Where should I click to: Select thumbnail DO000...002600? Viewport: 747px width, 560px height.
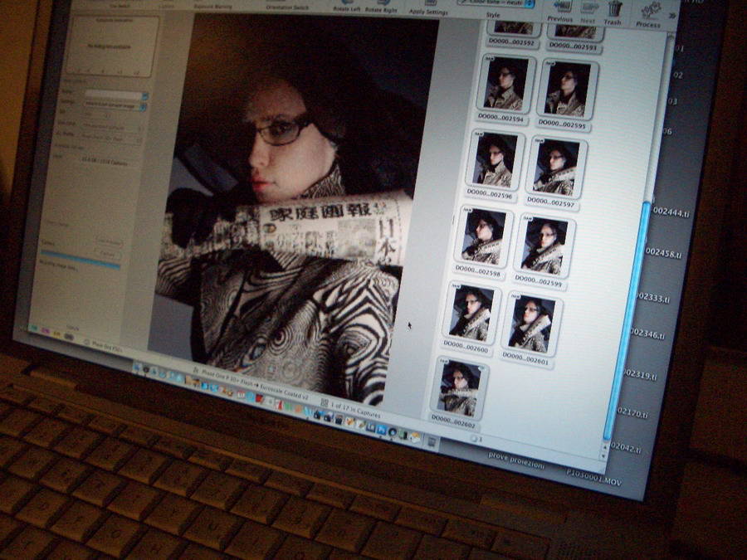point(471,313)
